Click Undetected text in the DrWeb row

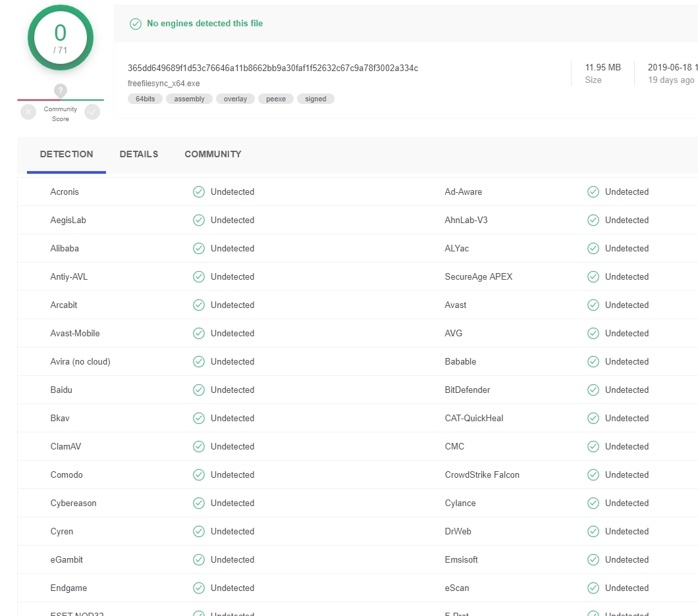[627, 532]
